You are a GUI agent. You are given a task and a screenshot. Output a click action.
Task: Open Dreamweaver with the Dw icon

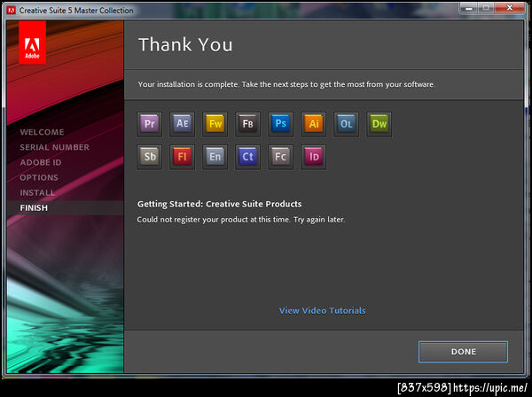pyautogui.click(x=379, y=124)
